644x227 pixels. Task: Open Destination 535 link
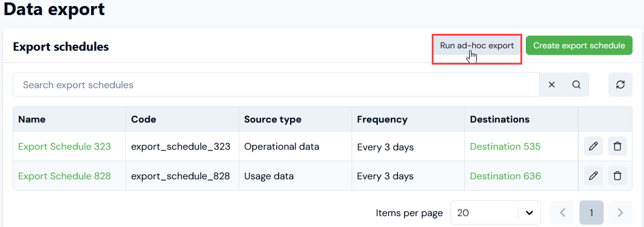(505, 146)
